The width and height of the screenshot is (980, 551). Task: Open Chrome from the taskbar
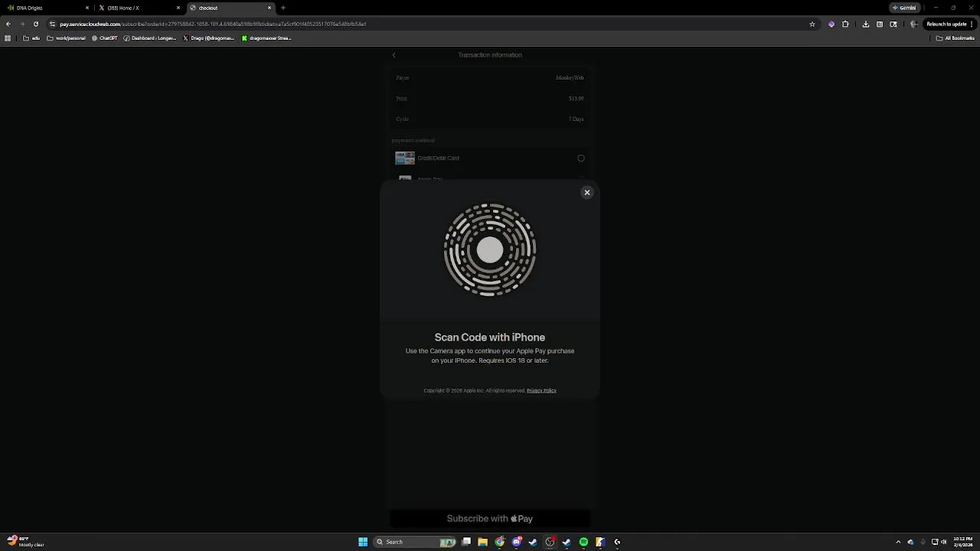500,542
